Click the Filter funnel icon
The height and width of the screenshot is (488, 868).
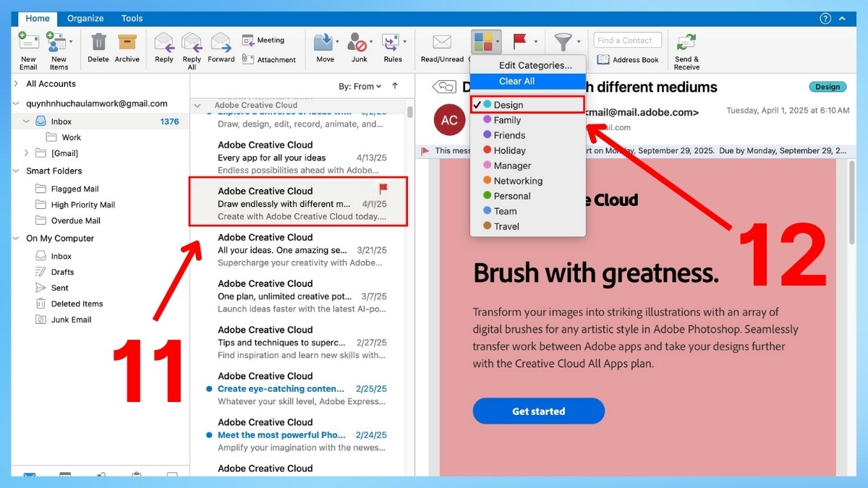pos(562,42)
